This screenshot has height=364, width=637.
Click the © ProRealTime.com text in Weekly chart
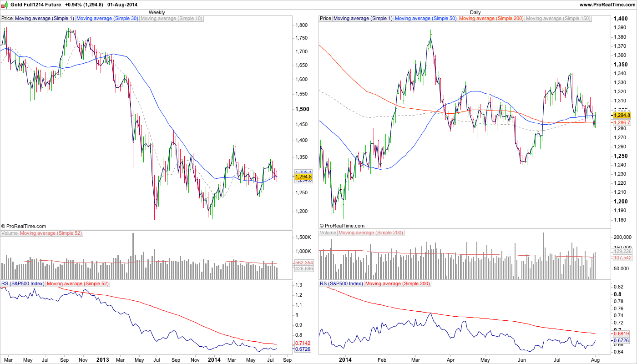click(24, 226)
